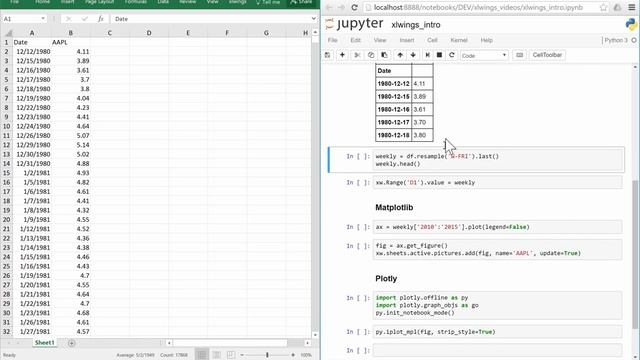
Task: Select row 10 header in Excel
Action: [7, 126]
